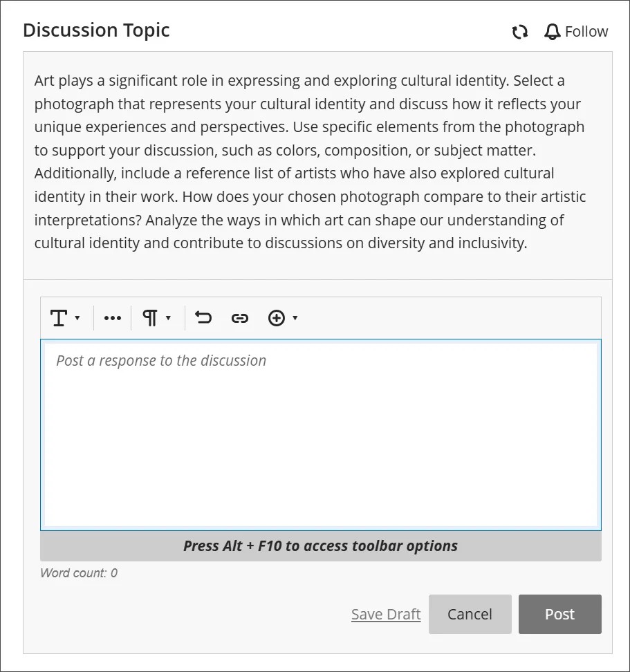Image resolution: width=630 pixels, height=672 pixels.
Task: Click the Insert Content plus icon
Action: (x=277, y=318)
